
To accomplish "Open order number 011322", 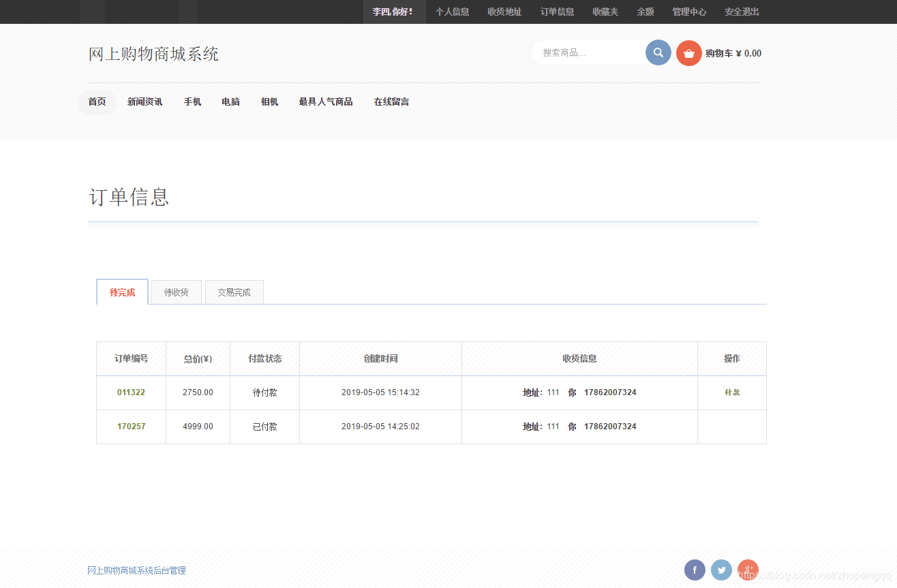I will [131, 392].
